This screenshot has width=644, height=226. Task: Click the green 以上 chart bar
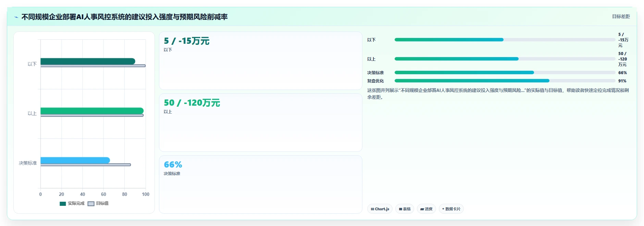tap(92, 111)
